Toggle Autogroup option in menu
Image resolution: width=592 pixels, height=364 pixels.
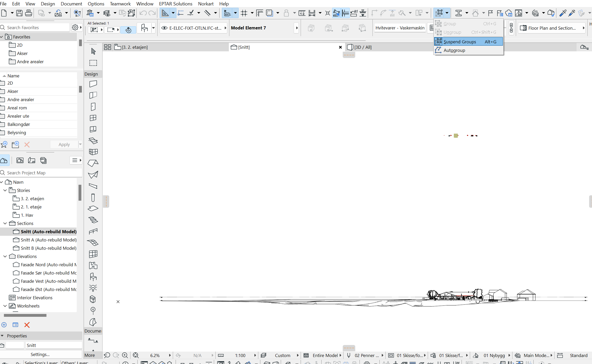point(454,50)
